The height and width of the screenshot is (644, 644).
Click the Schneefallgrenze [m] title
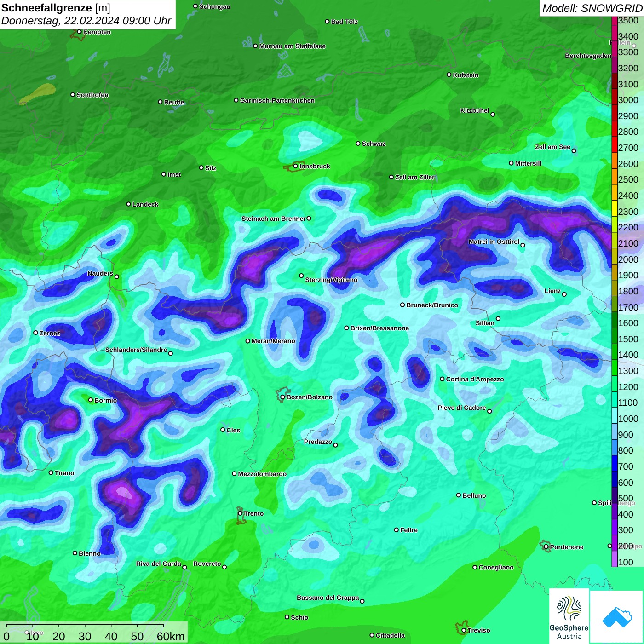click(x=56, y=8)
